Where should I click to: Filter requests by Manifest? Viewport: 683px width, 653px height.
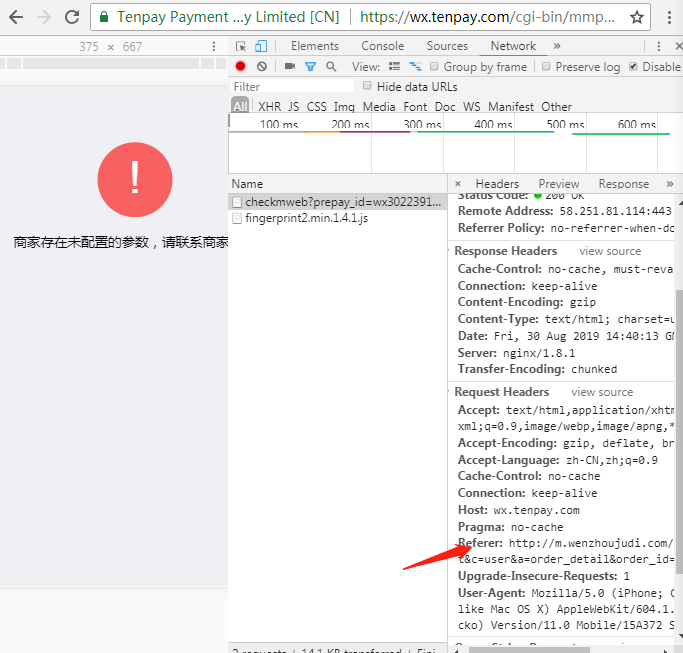[x=511, y=107]
